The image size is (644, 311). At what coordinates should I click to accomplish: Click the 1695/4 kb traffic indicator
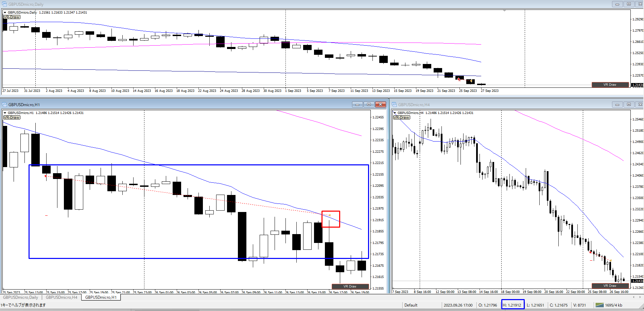pos(614,305)
